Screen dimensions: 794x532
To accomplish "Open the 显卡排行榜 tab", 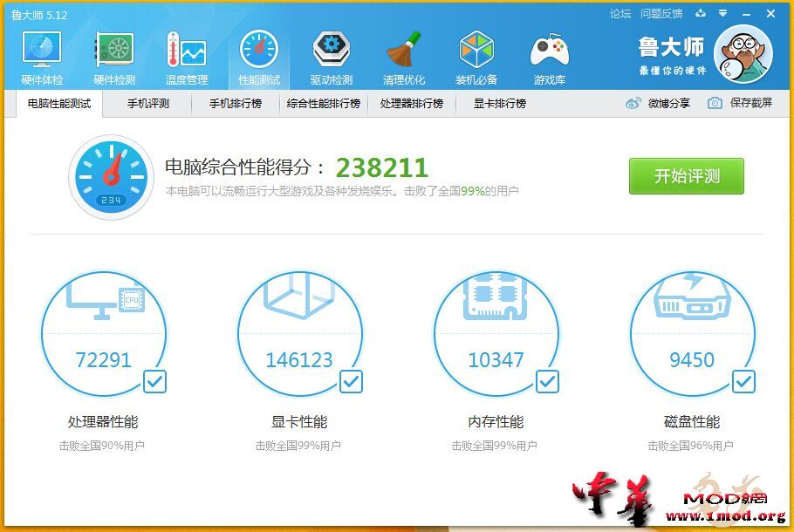I will point(499,103).
